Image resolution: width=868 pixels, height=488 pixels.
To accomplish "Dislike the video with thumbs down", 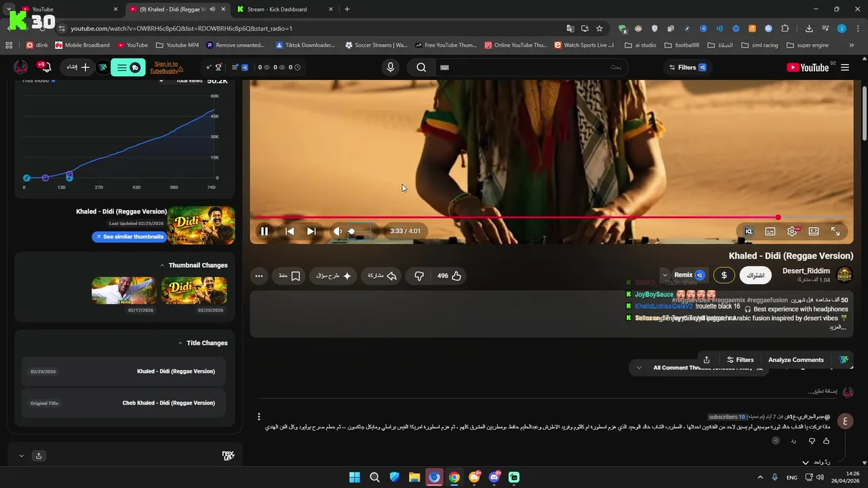I will pos(419,276).
